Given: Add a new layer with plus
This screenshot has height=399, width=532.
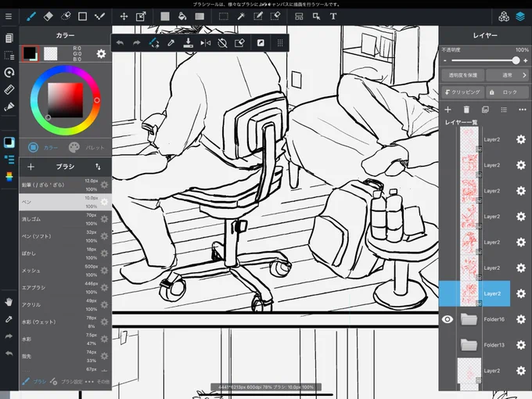Looking at the screenshot, I should (x=448, y=110).
